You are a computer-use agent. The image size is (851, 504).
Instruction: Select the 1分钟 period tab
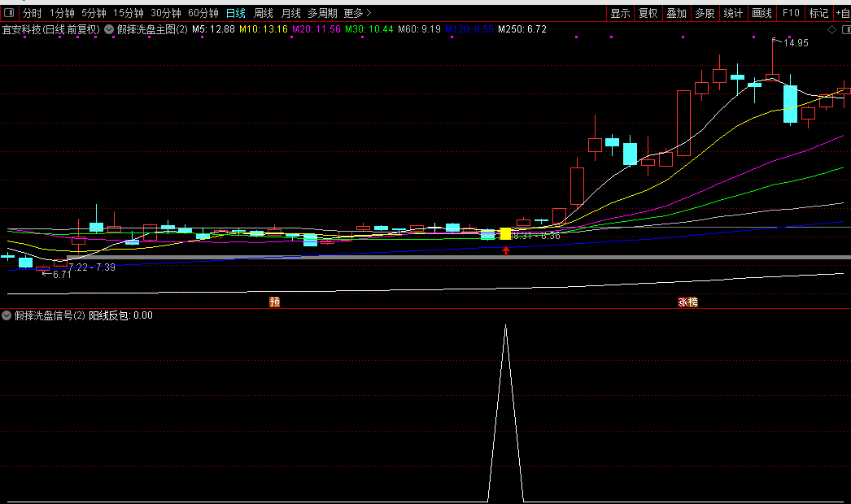62,13
